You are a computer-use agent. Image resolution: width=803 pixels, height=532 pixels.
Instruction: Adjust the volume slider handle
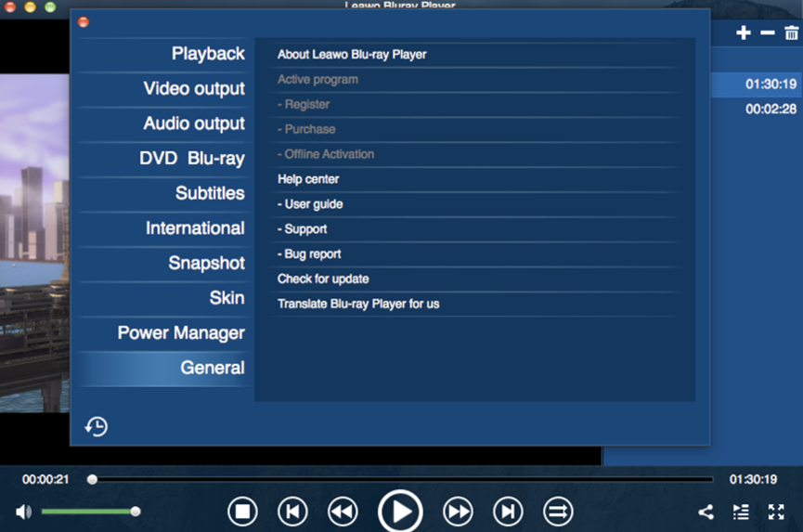(x=136, y=511)
